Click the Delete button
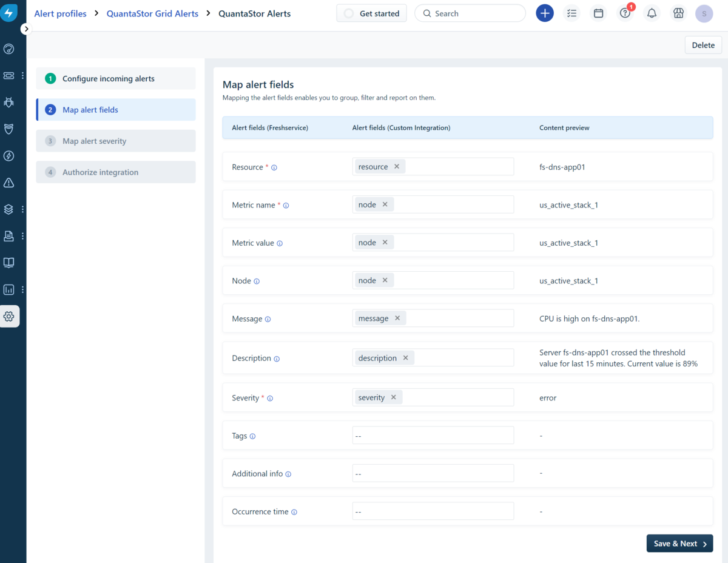 click(703, 45)
